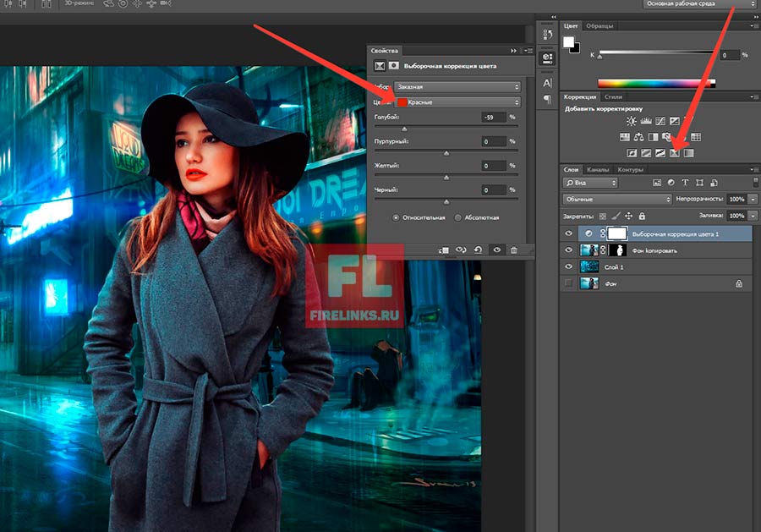Switch to the Стили tab
This screenshot has height=532, width=761.
[x=613, y=97]
